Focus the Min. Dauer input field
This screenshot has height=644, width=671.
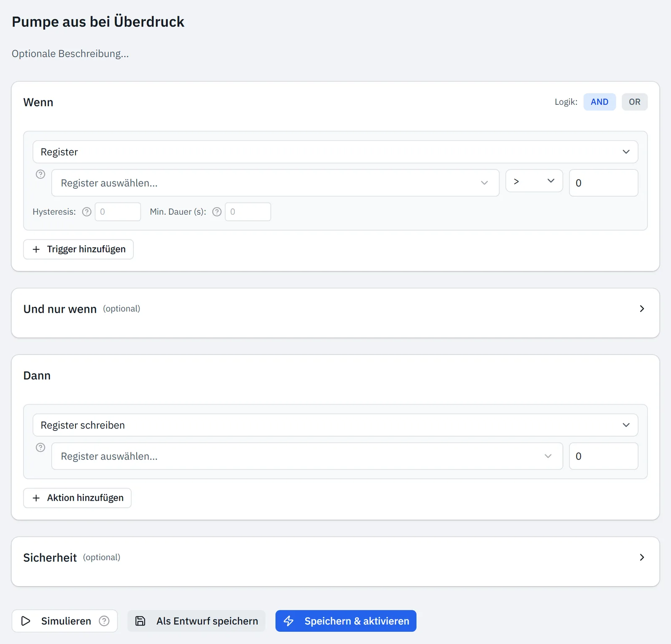[248, 212]
